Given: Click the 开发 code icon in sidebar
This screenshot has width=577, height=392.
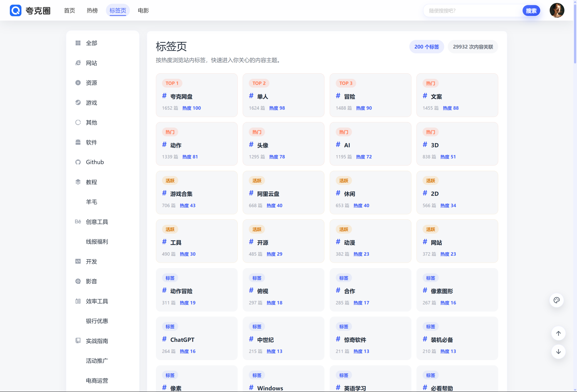Looking at the screenshot, I should click(x=78, y=261).
